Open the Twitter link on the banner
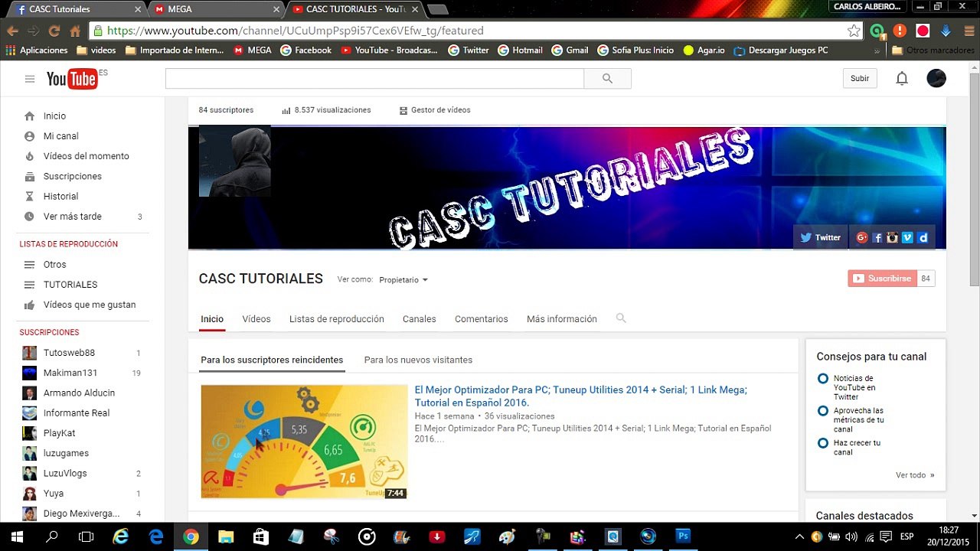The image size is (980, 551). click(x=820, y=237)
